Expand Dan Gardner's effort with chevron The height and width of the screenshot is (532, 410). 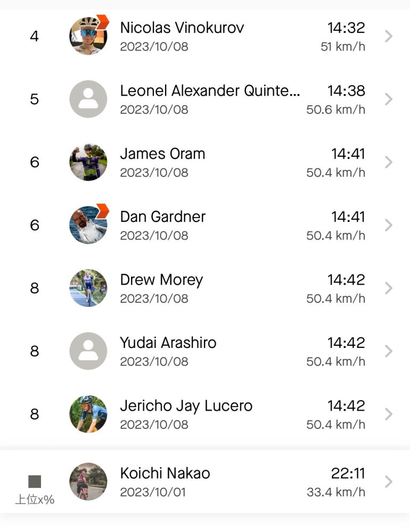coord(389,225)
